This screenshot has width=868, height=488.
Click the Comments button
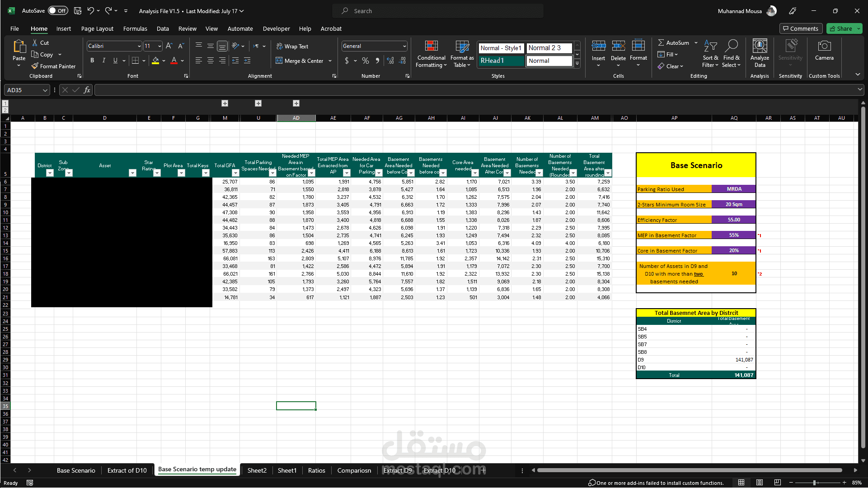pos(800,28)
